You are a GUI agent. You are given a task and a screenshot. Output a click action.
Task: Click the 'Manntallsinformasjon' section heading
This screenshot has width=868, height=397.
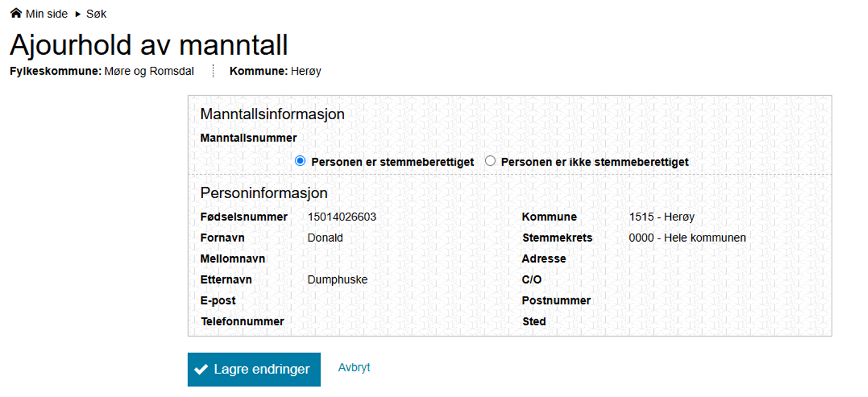pos(272,114)
